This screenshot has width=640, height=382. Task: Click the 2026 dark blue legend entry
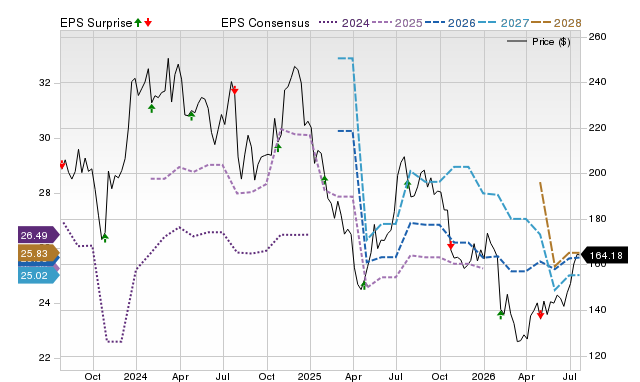click(450, 23)
